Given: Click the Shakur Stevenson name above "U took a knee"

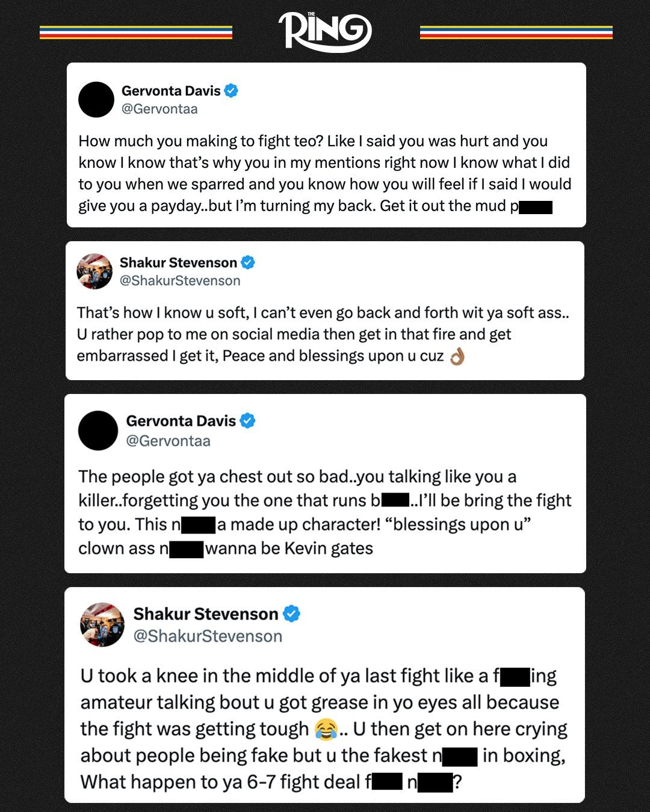Looking at the screenshot, I should click(x=205, y=614).
